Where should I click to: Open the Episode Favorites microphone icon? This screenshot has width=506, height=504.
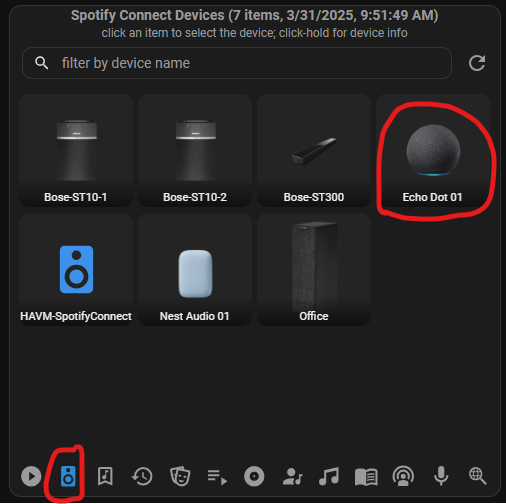[441, 476]
